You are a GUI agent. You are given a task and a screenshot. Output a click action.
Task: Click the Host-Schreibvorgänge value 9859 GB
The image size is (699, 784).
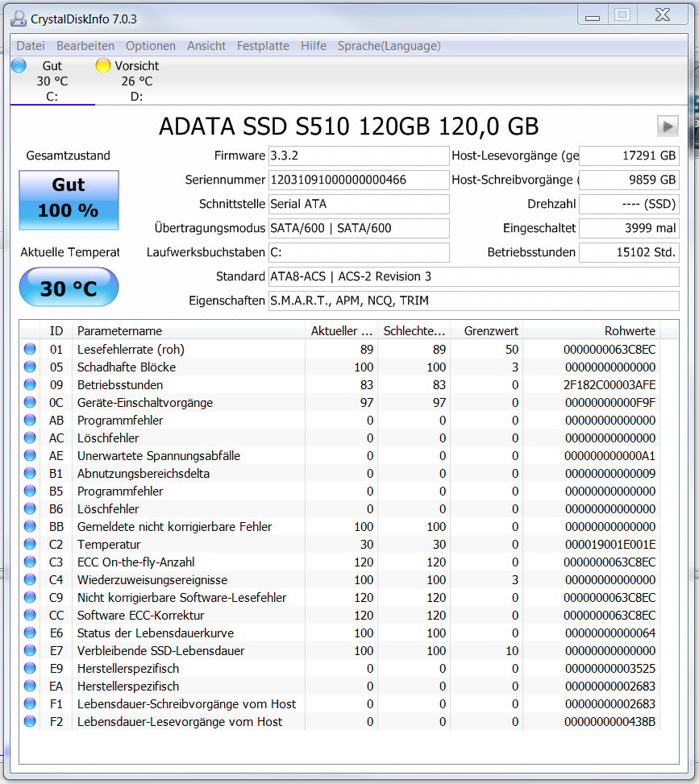(629, 180)
